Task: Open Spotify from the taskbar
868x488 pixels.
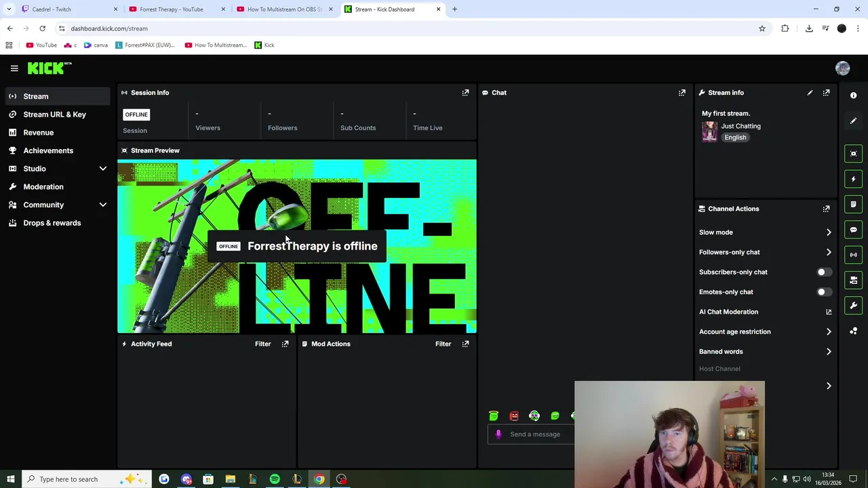Action: (x=275, y=479)
